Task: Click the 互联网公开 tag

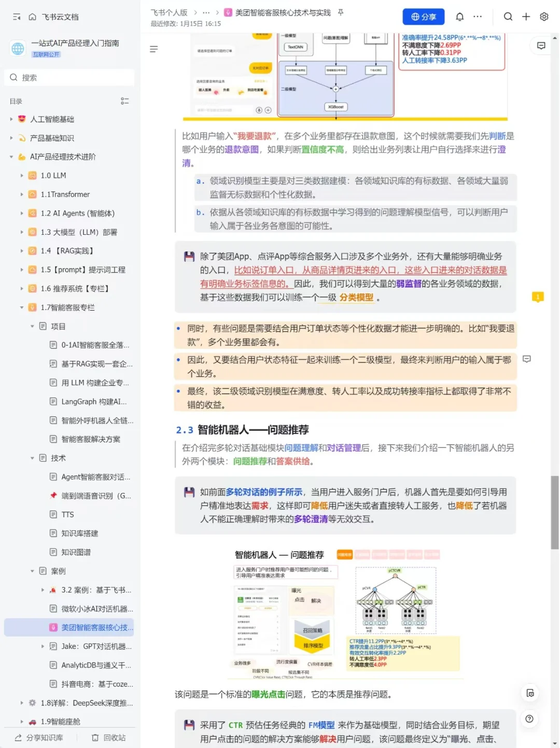Action: click(x=46, y=54)
